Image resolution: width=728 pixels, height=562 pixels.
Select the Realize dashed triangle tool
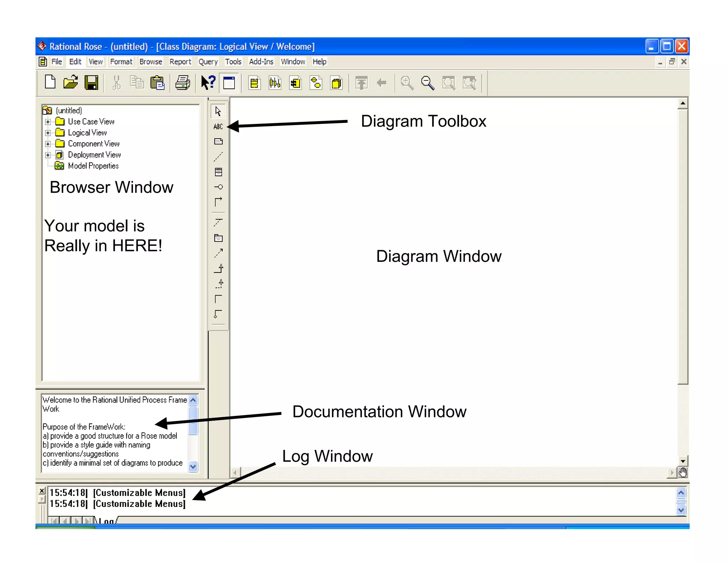coord(219,283)
